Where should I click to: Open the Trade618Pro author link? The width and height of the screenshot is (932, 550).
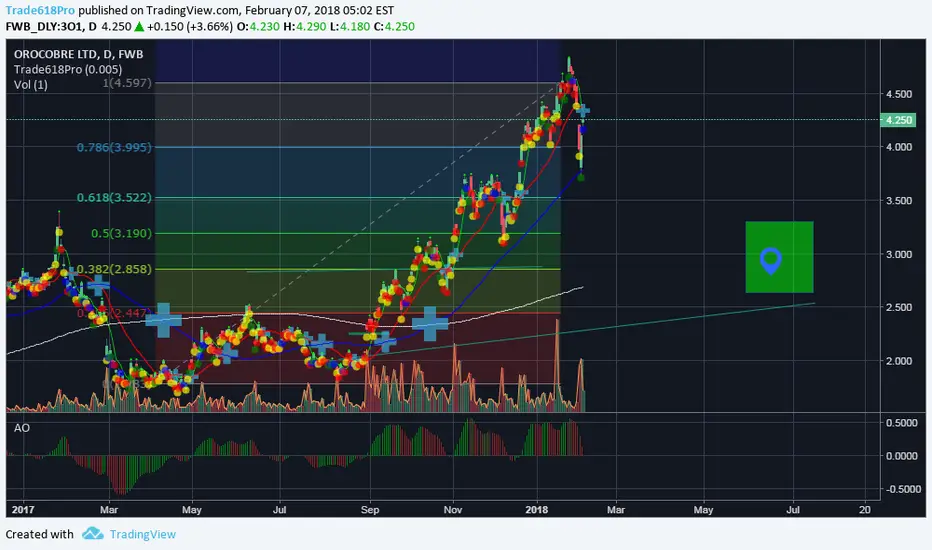(40, 10)
